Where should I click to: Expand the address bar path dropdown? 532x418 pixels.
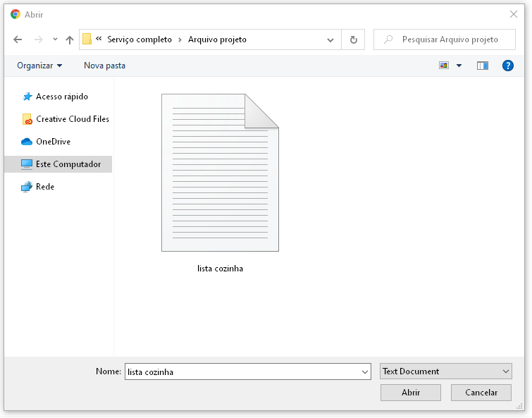tap(330, 40)
